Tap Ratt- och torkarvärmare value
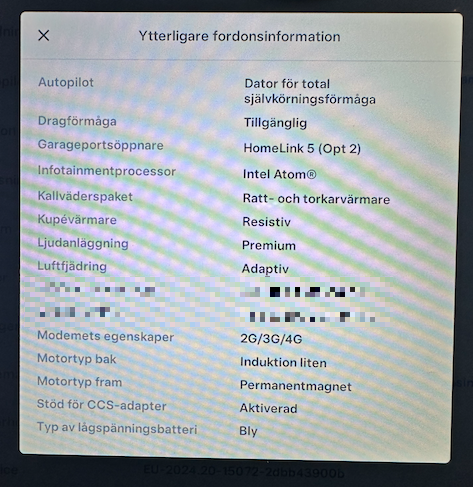 (316, 199)
